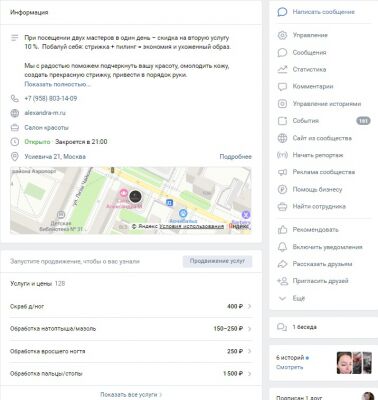
Task: Click the description lines icon under Информация
Action: (x=15, y=38)
